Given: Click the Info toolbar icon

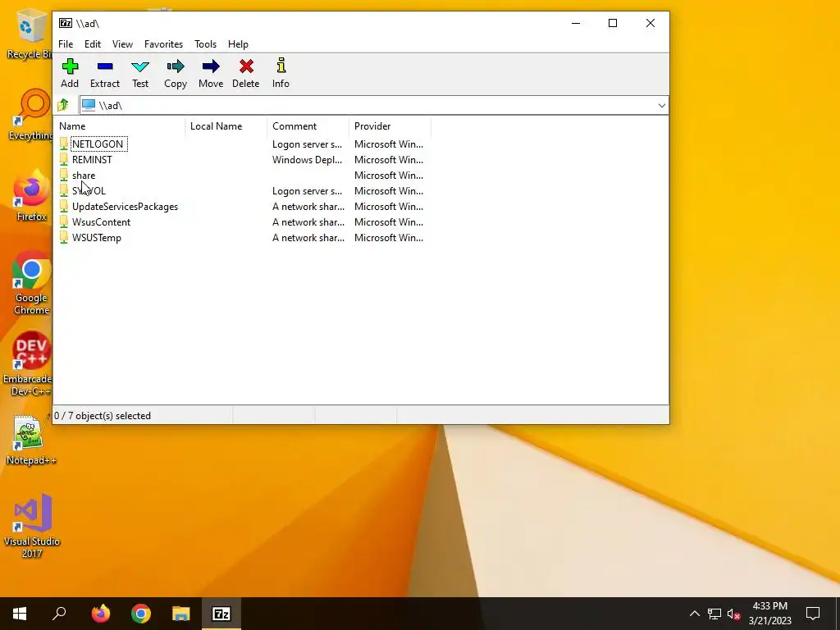Looking at the screenshot, I should pos(281,66).
